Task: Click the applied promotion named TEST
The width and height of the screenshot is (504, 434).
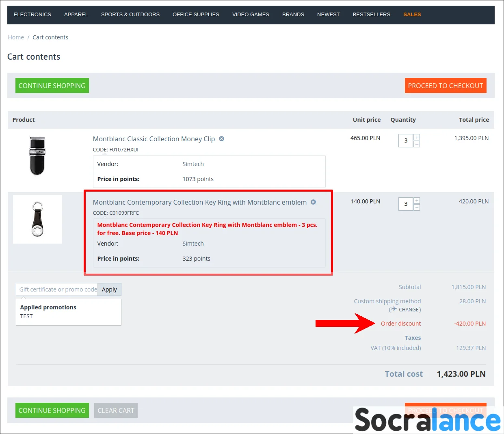Action: tap(26, 316)
